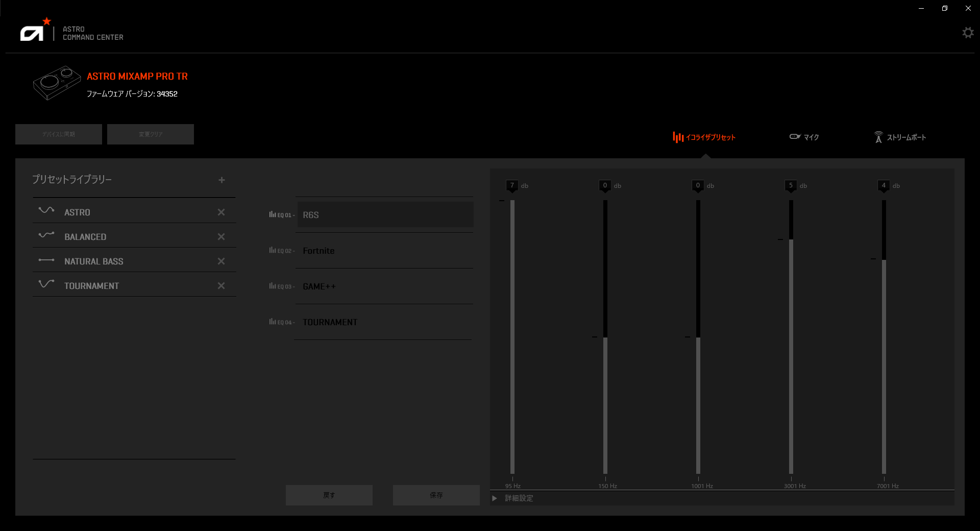Viewport: 980px width, 531px height.
Task: Click the EQ 04 slot icon
Action: [273, 322]
